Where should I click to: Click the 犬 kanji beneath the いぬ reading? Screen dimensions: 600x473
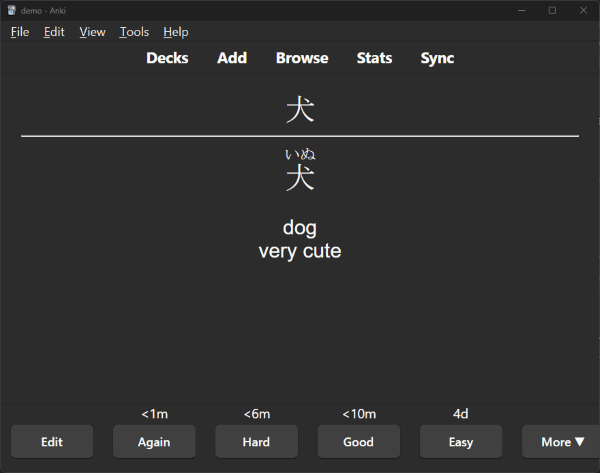tap(300, 178)
